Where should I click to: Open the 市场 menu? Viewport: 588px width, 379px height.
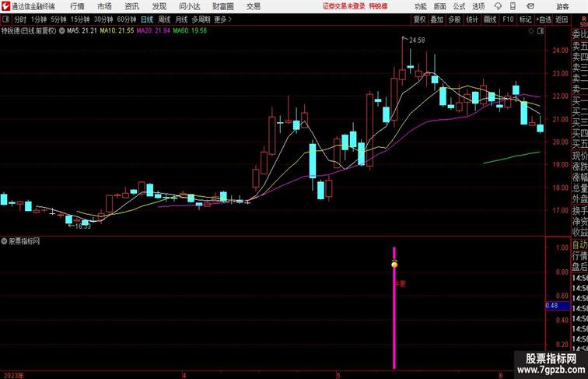(x=104, y=6)
